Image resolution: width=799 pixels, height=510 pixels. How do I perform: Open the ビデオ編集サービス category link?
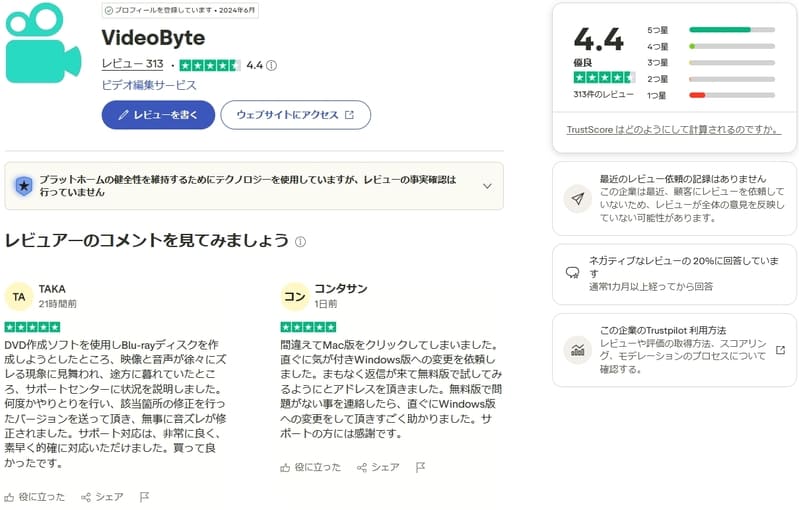[x=149, y=85]
